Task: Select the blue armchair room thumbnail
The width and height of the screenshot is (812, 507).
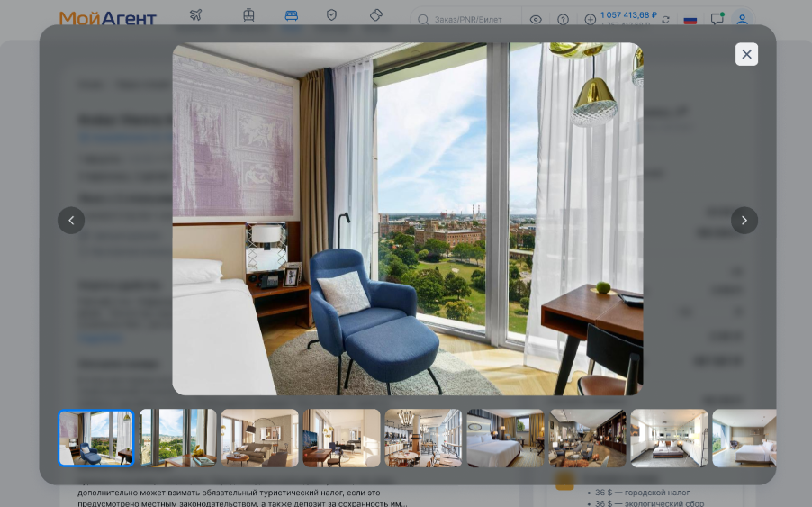Action: (95, 439)
